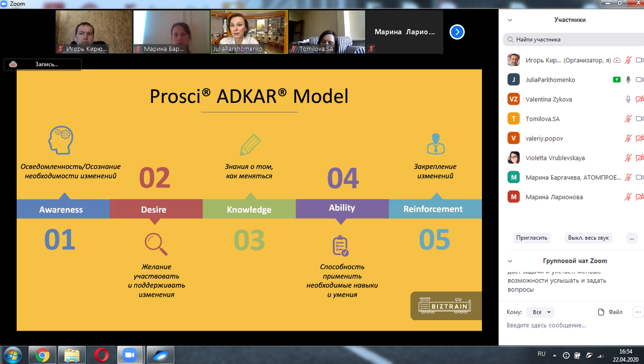Click the Пригласить button

click(532, 237)
